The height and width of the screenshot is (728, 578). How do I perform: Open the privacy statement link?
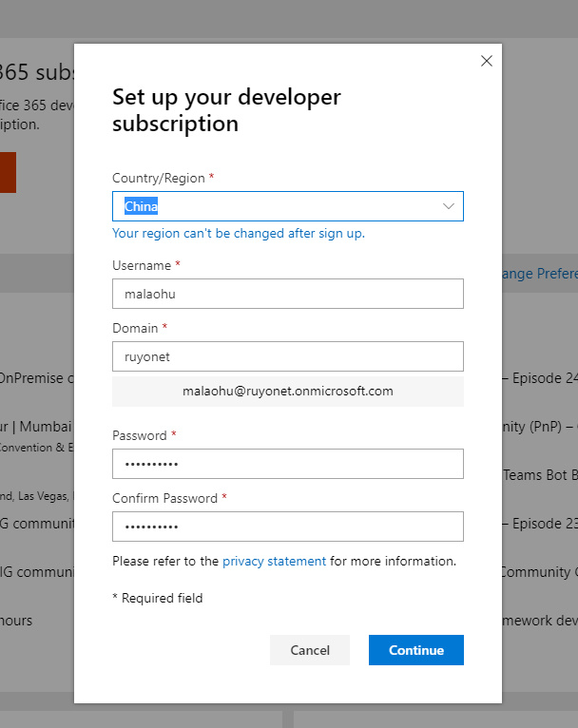click(274, 562)
